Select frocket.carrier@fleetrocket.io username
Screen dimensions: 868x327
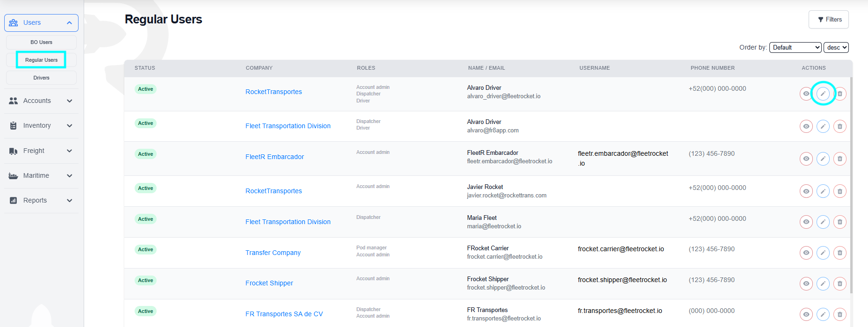coord(621,249)
